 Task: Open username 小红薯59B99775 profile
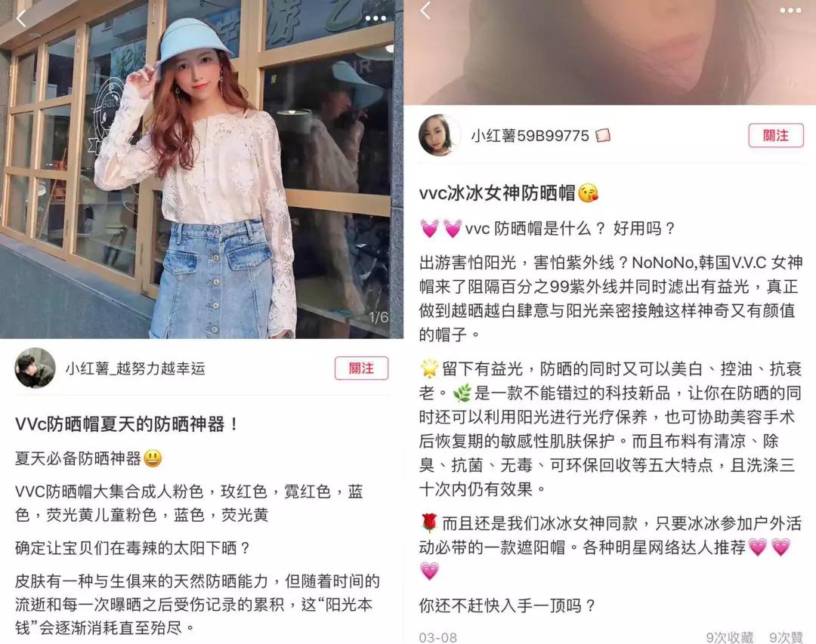pos(530,136)
